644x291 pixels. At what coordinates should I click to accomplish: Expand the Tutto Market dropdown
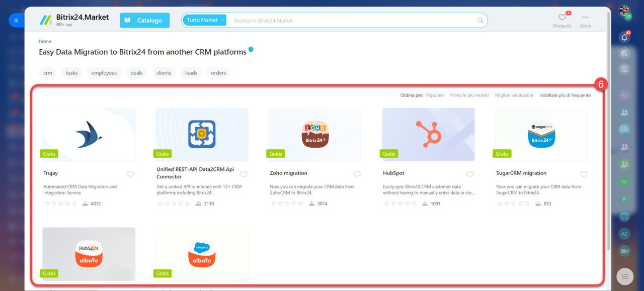pos(205,20)
